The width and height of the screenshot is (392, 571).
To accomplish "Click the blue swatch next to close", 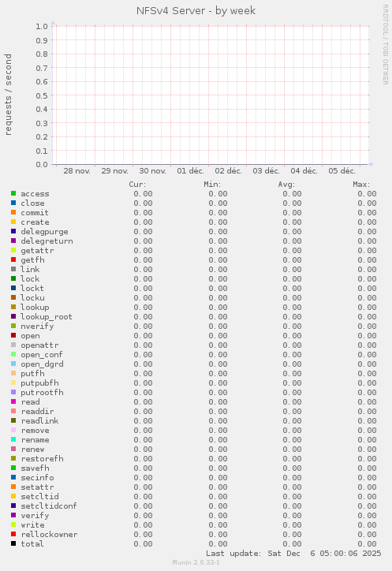I will click(x=13, y=203).
